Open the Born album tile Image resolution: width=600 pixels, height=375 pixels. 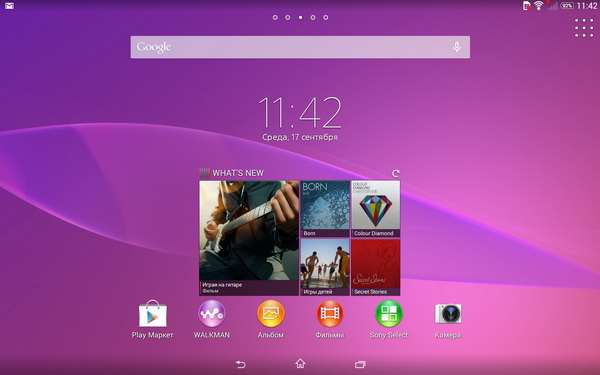325,209
